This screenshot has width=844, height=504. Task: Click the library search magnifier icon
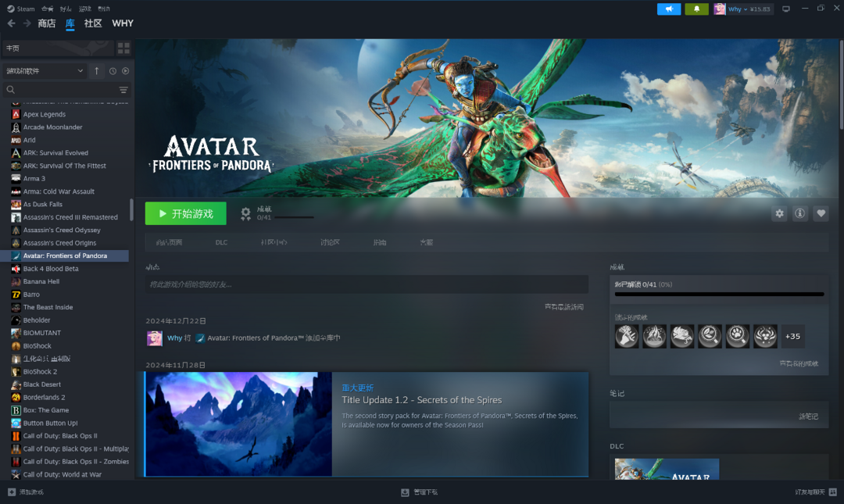[11, 89]
